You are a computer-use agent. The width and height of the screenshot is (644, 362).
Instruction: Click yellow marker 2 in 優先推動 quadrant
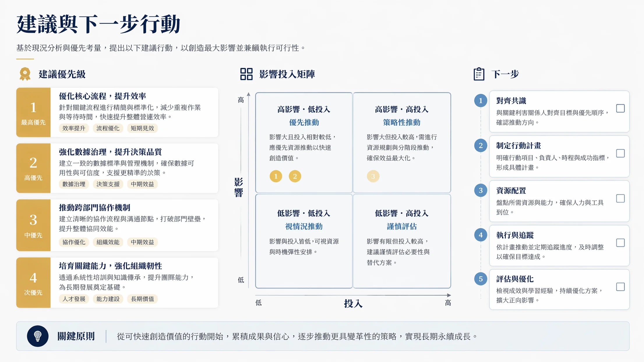(x=295, y=176)
